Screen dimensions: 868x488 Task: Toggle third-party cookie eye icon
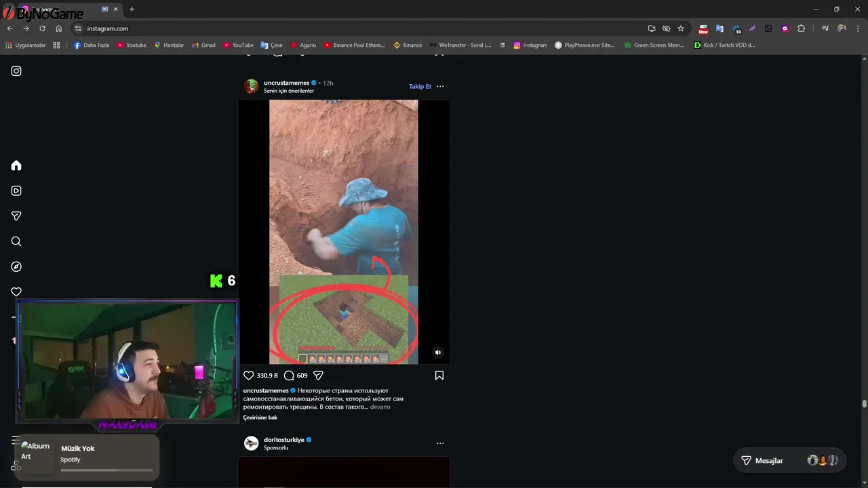(x=666, y=28)
